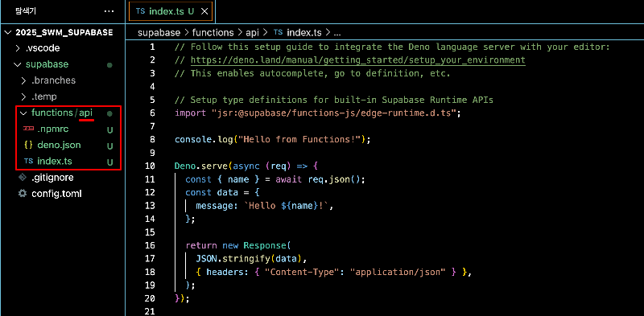Click the comment on line 1

tap(392, 47)
